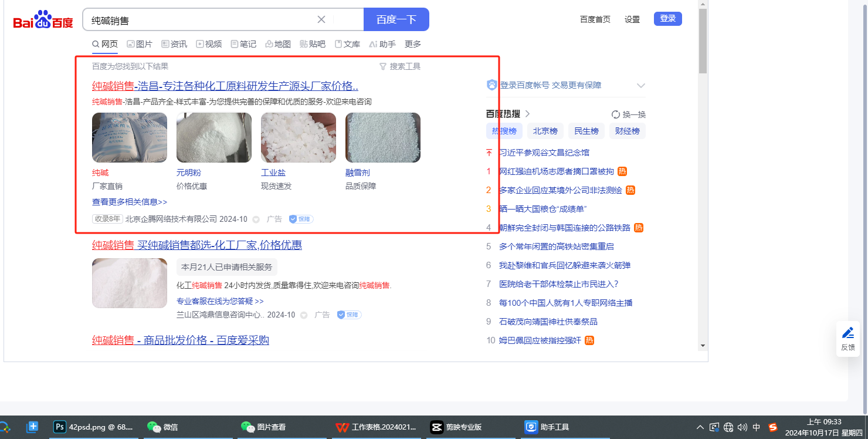Click the 登录 login button
This screenshot has width=868, height=439.
tap(668, 19)
